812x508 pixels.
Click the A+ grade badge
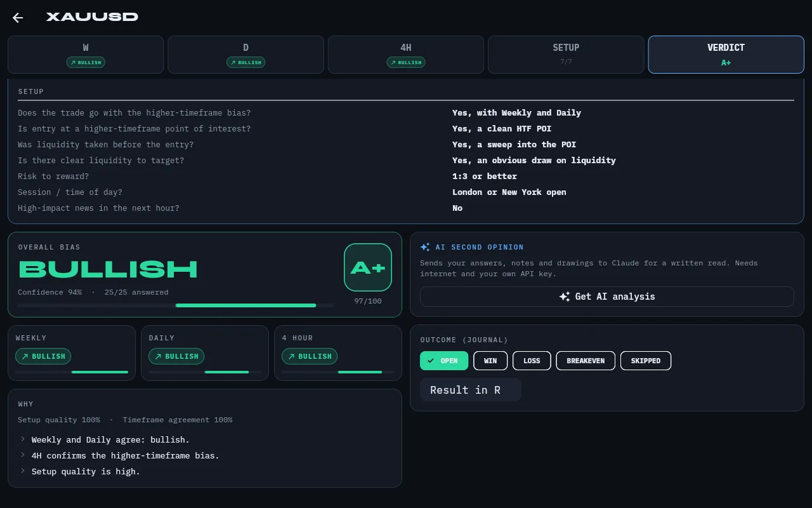coord(368,267)
